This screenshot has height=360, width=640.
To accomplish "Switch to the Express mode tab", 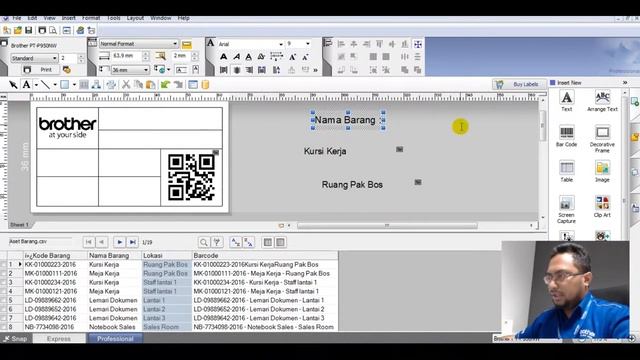I will click(x=59, y=339).
